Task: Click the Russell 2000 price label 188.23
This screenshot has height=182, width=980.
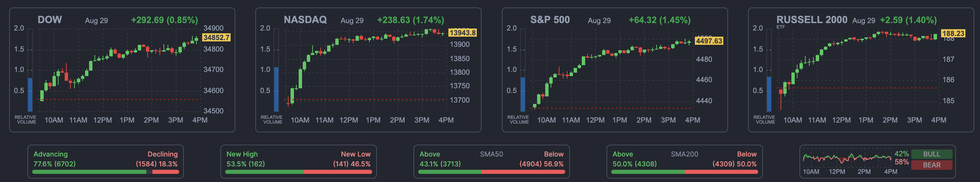Action: (x=953, y=34)
